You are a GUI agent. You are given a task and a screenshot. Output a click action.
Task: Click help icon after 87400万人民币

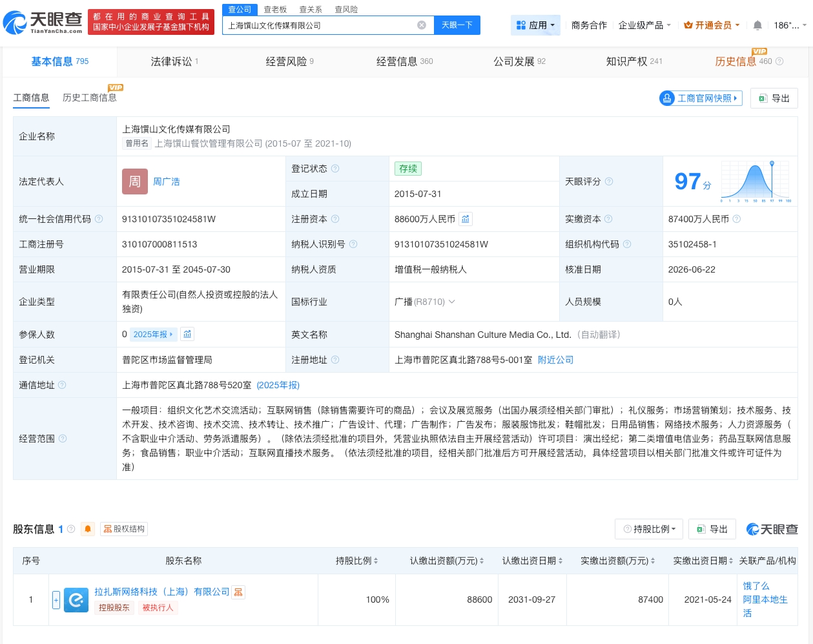pos(737,219)
